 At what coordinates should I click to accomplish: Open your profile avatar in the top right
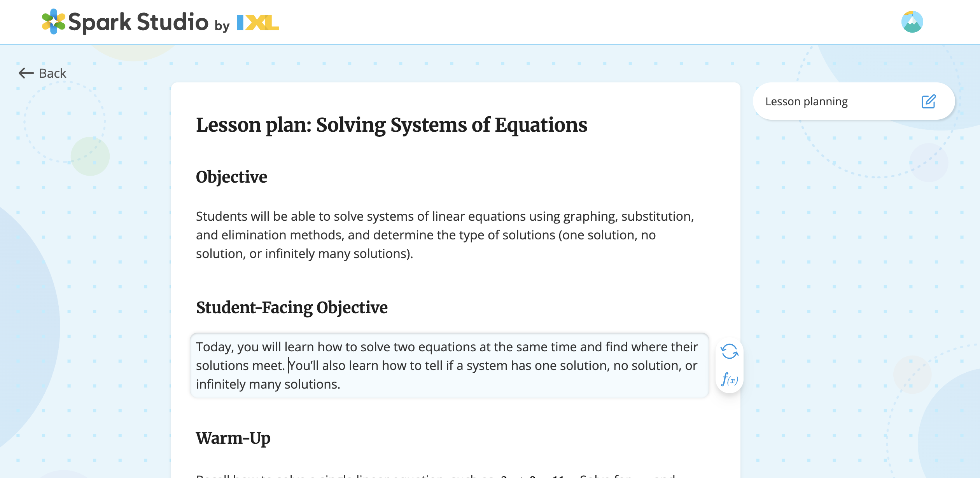pos(913,22)
